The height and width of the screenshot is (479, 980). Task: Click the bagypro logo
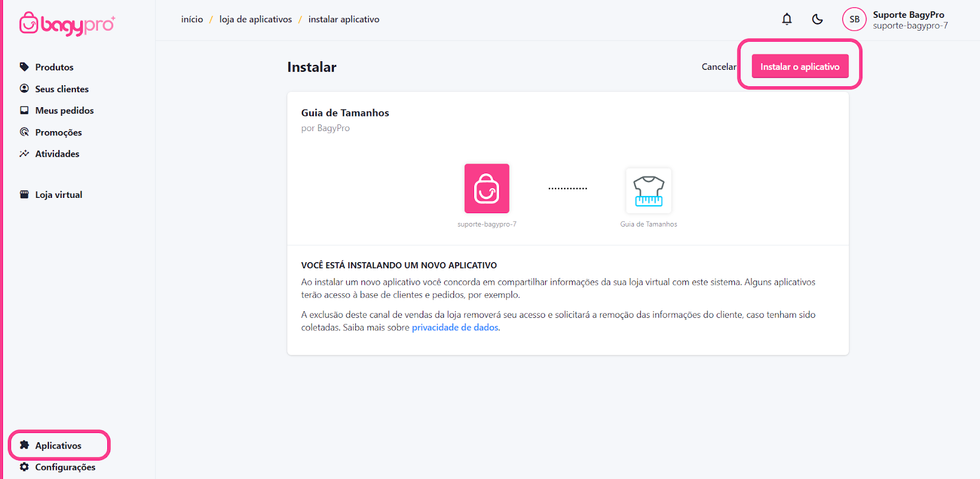pyautogui.click(x=67, y=24)
